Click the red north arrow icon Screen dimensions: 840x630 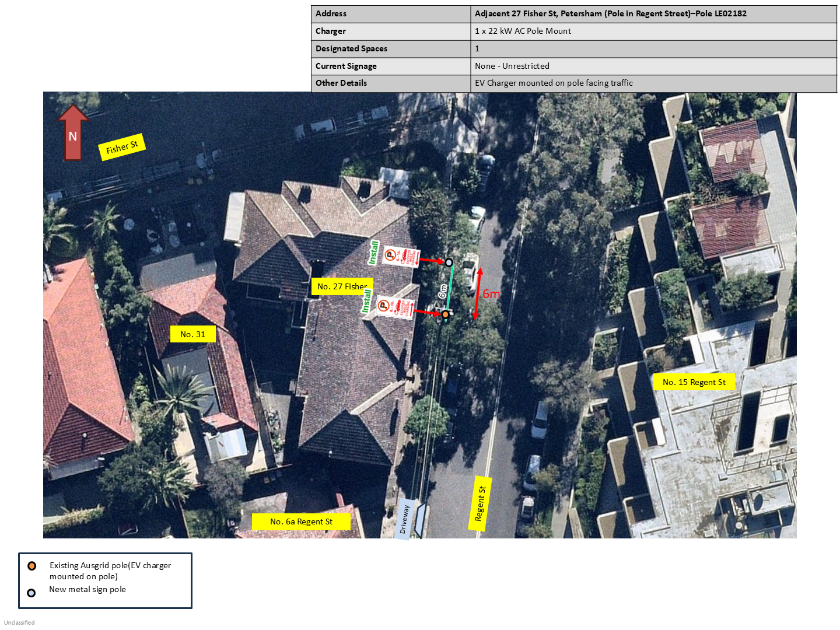point(73,133)
